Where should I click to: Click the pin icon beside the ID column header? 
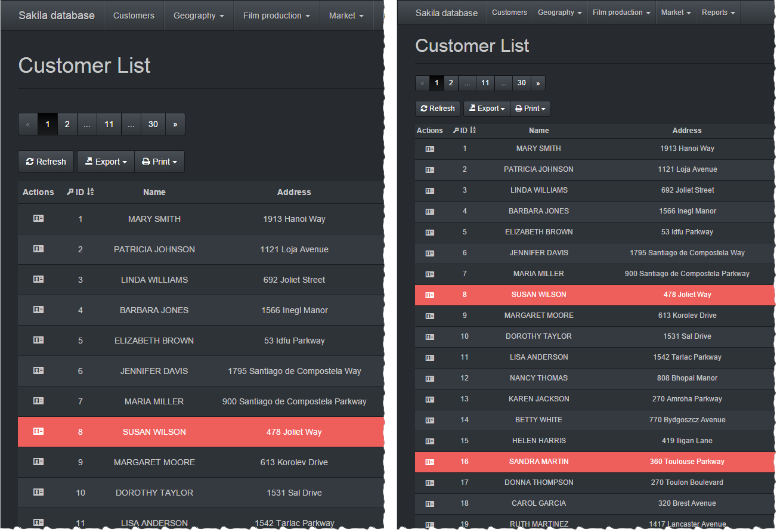456,130
